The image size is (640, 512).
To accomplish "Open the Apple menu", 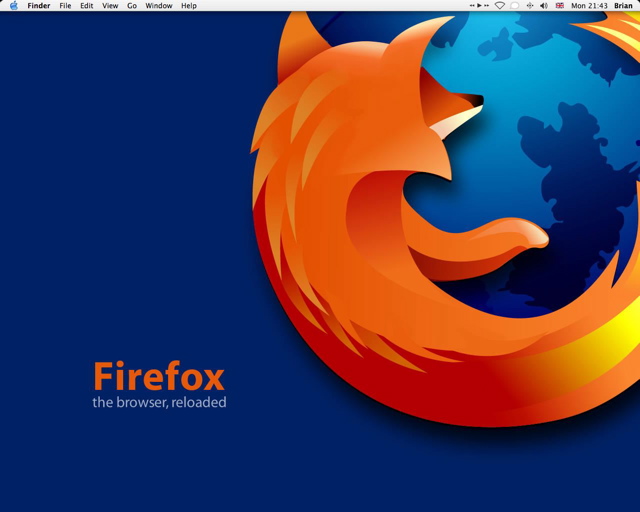I will coord(13,6).
